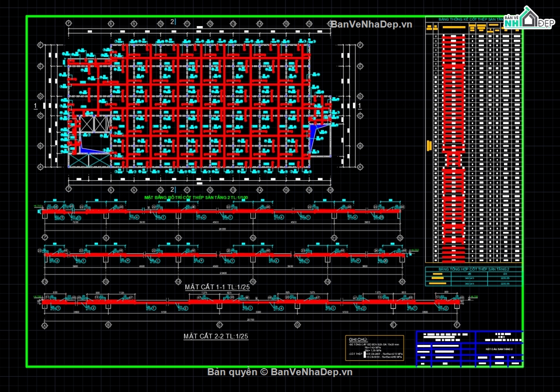The width and height of the screenshot is (560, 392).
Task: Click the 24000 overall dimension in section 1-1
Action: point(223,229)
